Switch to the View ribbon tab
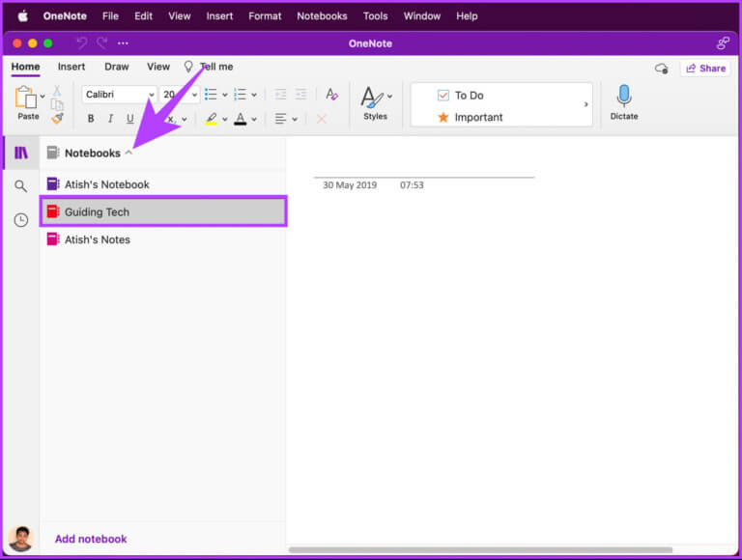The image size is (742, 560). click(158, 67)
